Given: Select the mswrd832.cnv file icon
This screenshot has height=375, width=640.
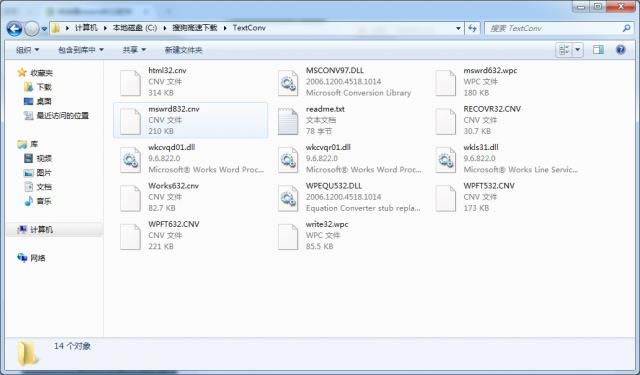Looking at the screenshot, I should (x=131, y=121).
